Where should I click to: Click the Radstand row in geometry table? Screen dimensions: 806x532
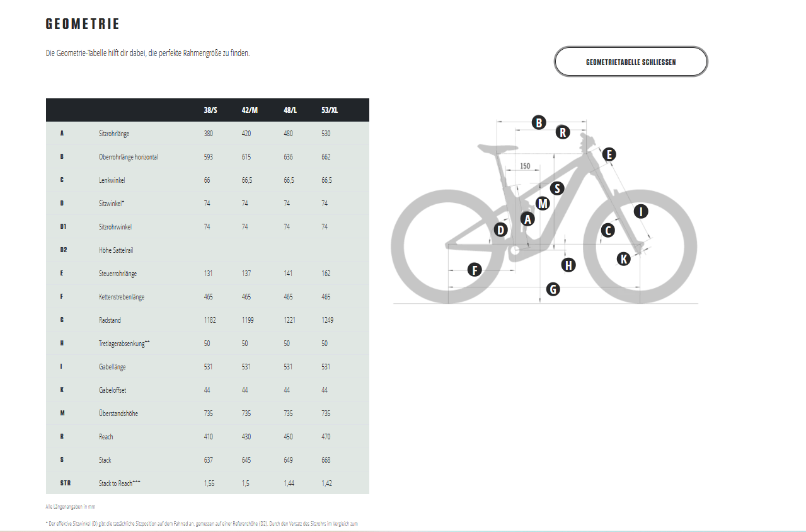[207, 320]
